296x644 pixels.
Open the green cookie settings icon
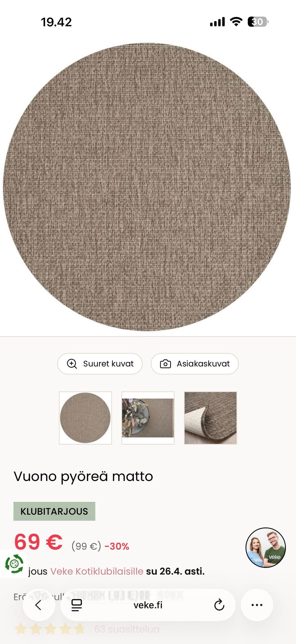pos(14,564)
